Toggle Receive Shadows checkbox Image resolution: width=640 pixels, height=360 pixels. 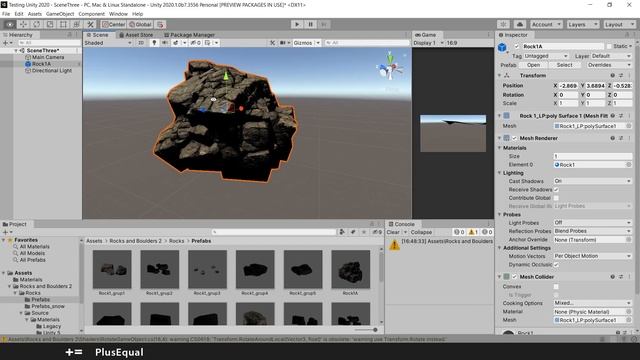click(x=556, y=189)
